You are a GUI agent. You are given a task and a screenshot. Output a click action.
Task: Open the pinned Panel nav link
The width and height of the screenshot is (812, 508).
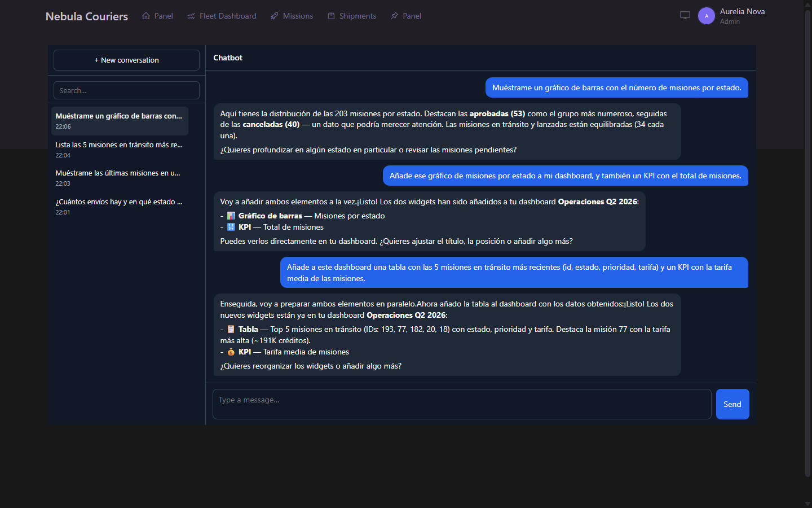405,16
